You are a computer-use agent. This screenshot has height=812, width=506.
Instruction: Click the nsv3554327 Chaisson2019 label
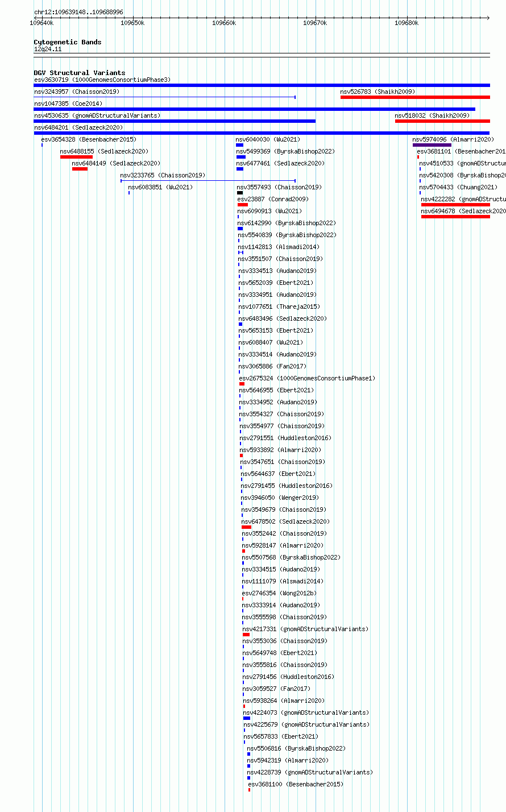282,414
